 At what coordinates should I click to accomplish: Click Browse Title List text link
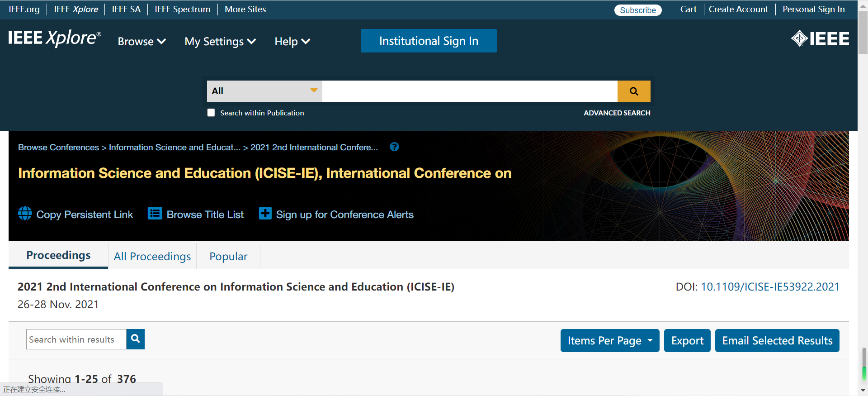click(x=205, y=215)
